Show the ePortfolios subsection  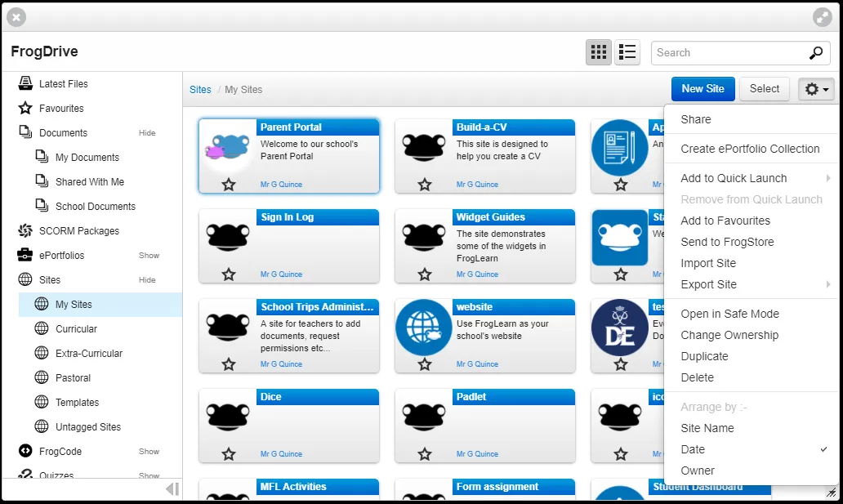click(149, 256)
